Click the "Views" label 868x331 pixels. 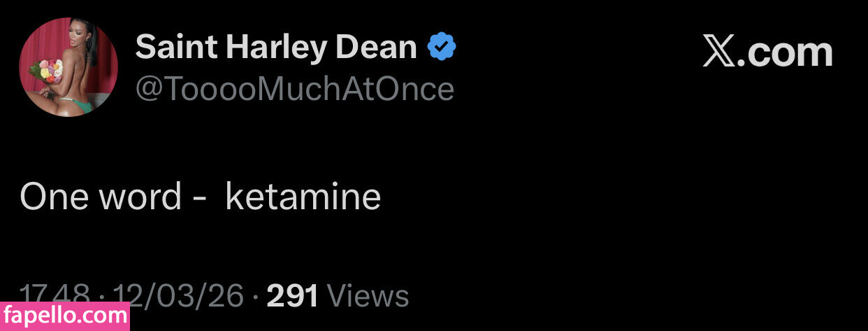tap(368, 296)
